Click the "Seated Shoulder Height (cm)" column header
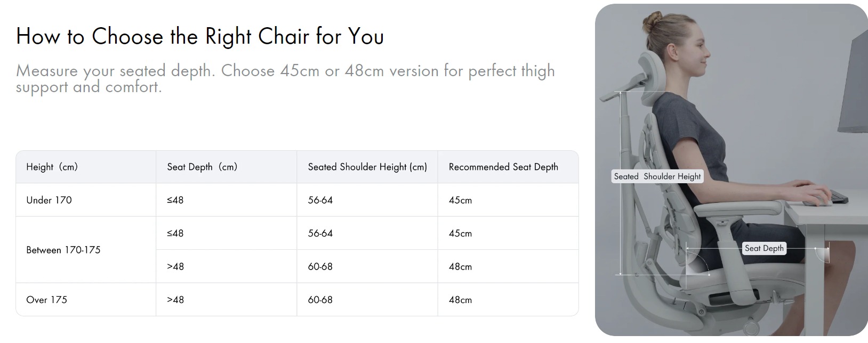 pos(367,167)
